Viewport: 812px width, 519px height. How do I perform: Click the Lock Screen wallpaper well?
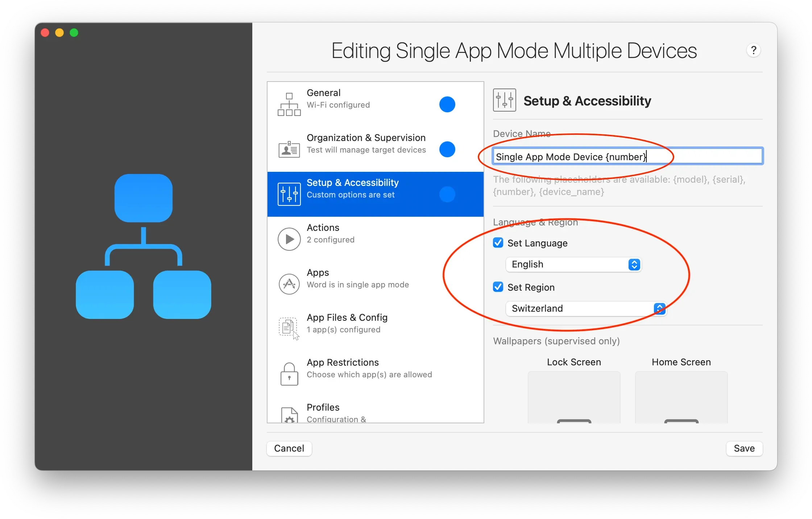point(574,397)
